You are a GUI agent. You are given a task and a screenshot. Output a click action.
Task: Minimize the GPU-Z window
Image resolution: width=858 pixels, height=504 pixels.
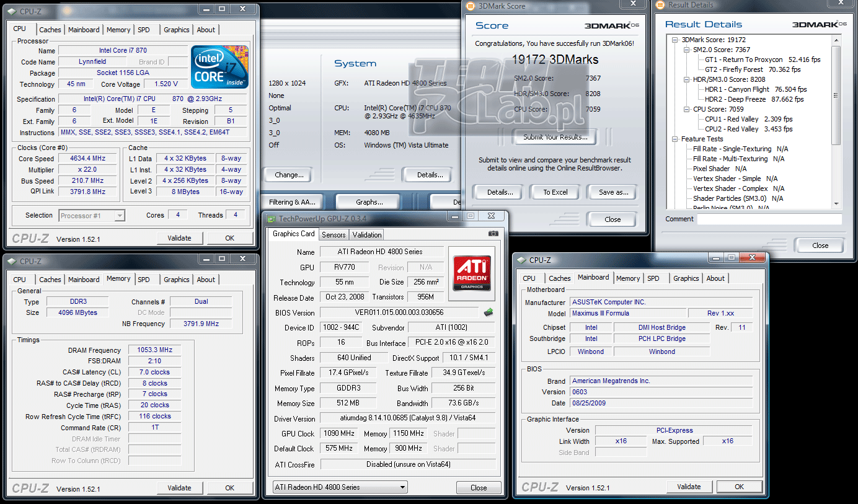pyautogui.click(x=454, y=216)
